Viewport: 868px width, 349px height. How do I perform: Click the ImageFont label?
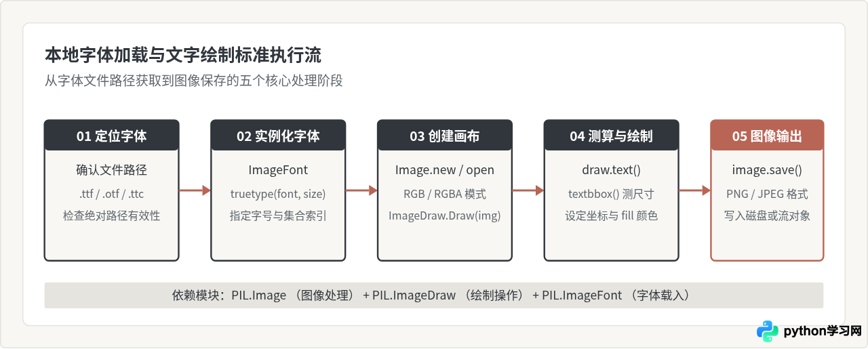[x=278, y=170]
